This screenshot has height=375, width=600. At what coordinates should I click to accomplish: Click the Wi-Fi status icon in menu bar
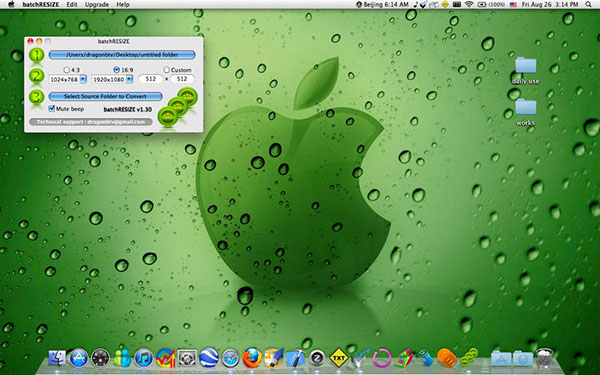[x=469, y=4]
